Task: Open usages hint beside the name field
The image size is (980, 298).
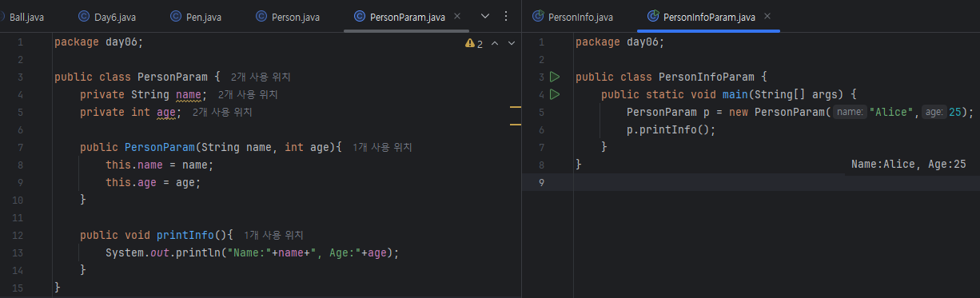Action: click(x=248, y=95)
